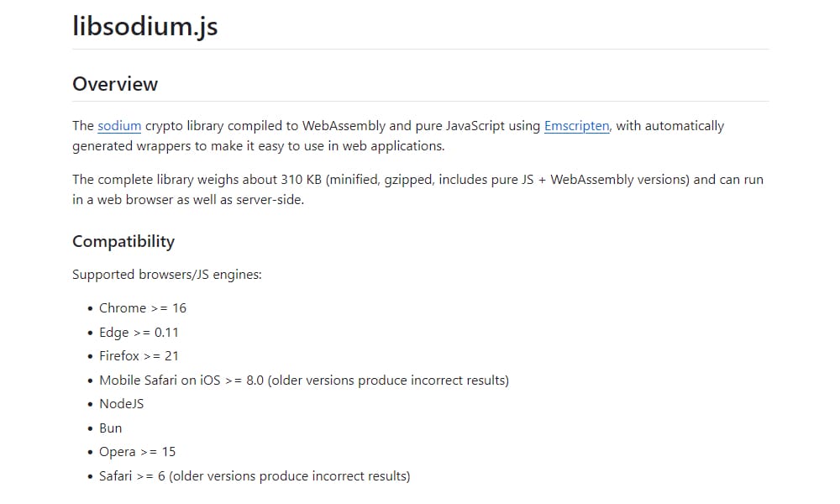The height and width of the screenshot is (504, 840).
Task: Click the 'Safari >= 6' list item
Action: (x=254, y=476)
